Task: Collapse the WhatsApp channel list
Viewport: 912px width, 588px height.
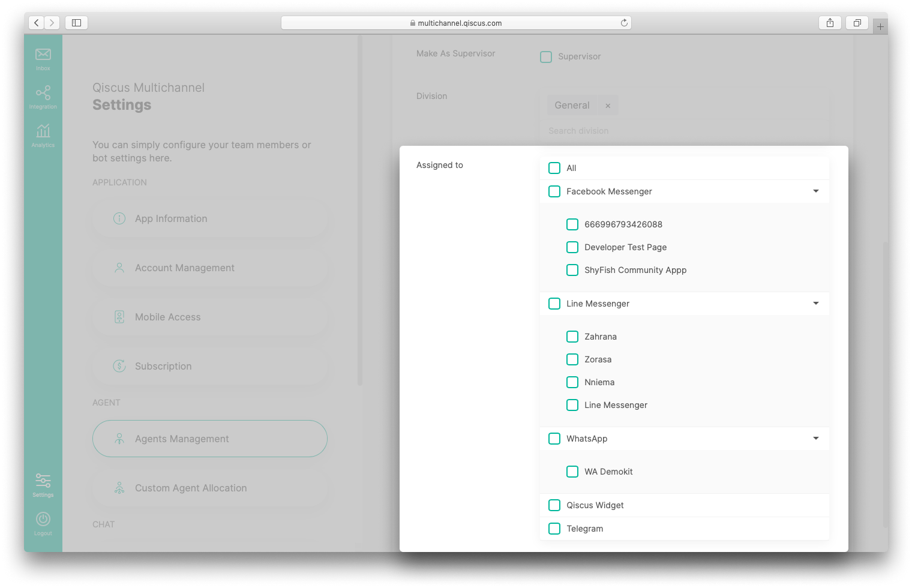Action: (815, 439)
